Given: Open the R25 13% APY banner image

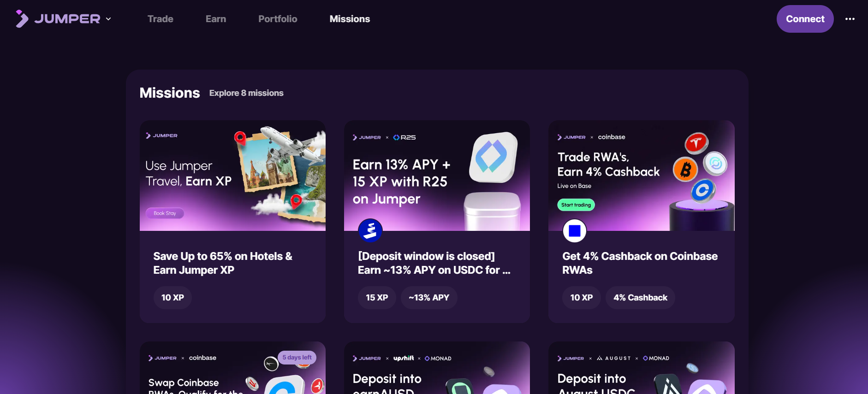Looking at the screenshot, I should tap(437, 176).
